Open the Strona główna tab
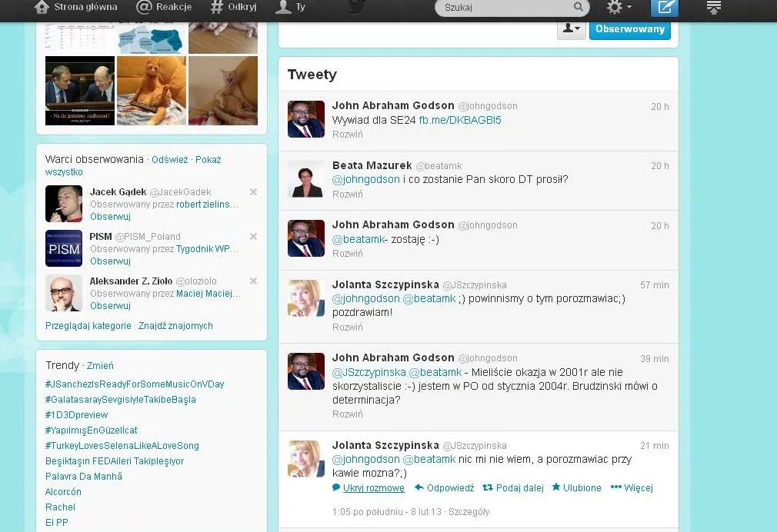Viewport: 777px width, 532px height. click(76, 7)
